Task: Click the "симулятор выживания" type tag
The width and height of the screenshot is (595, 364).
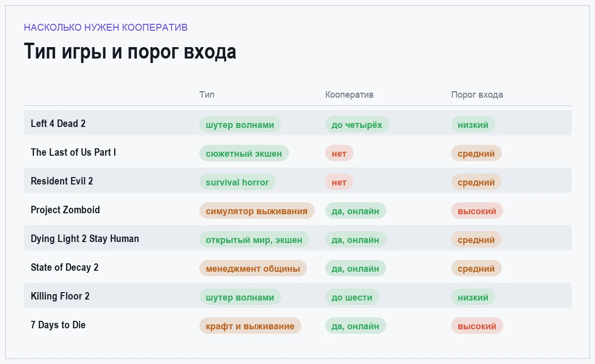Action: [x=257, y=211]
